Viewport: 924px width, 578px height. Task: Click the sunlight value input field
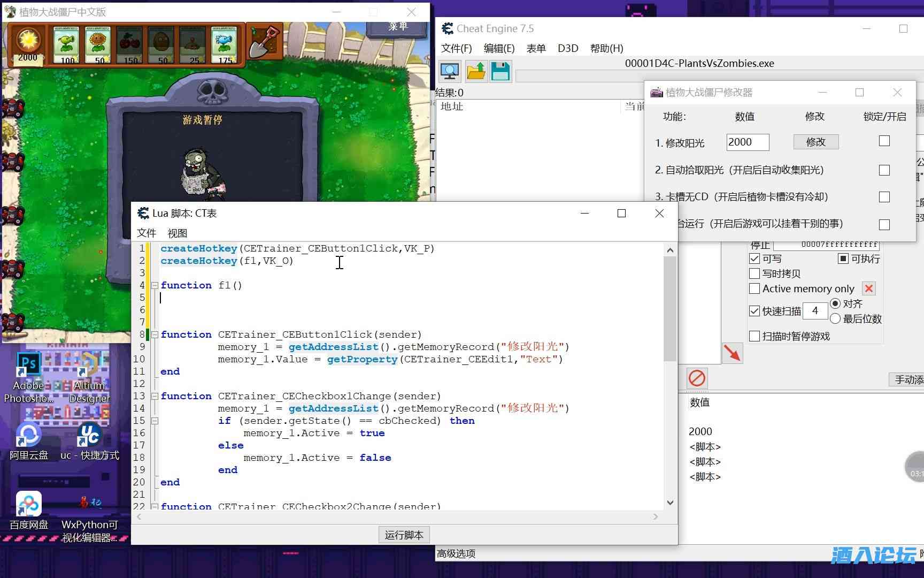[x=747, y=142]
